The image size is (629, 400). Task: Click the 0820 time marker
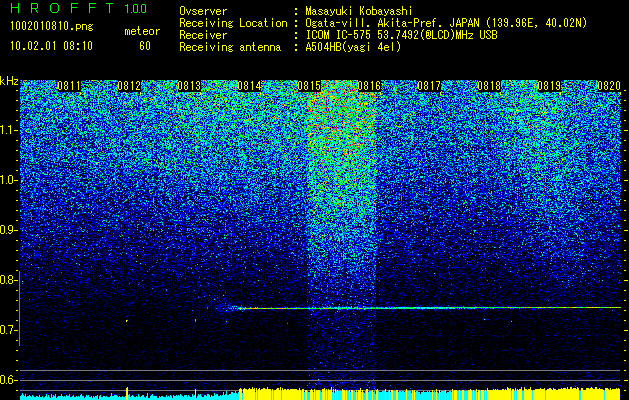pyautogui.click(x=609, y=86)
